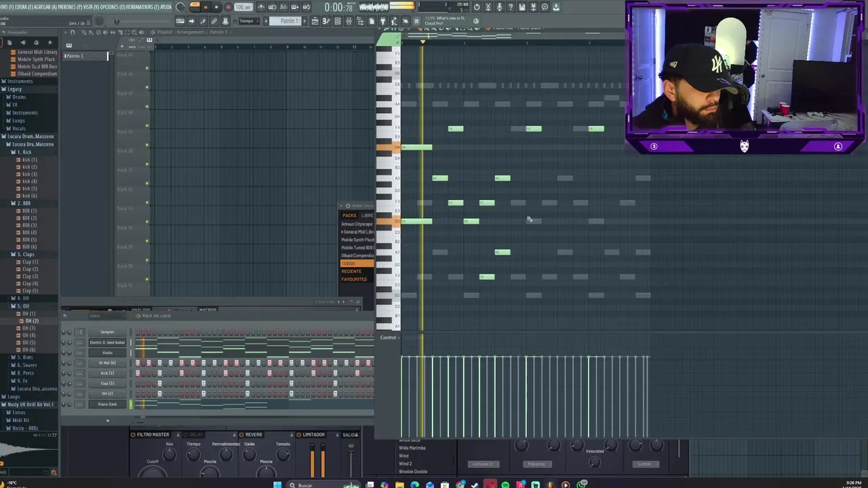Click the Res knob in Filtro Master

pyautogui.click(x=170, y=455)
